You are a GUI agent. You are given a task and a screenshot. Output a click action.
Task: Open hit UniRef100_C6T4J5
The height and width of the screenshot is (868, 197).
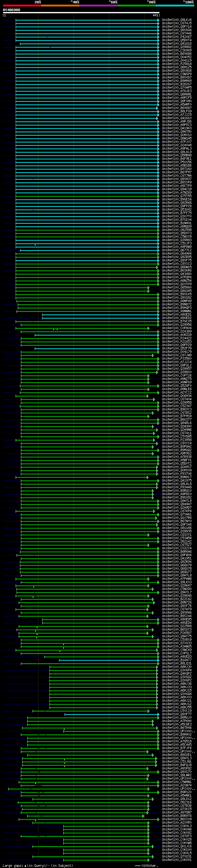pyautogui.click(x=177, y=23)
